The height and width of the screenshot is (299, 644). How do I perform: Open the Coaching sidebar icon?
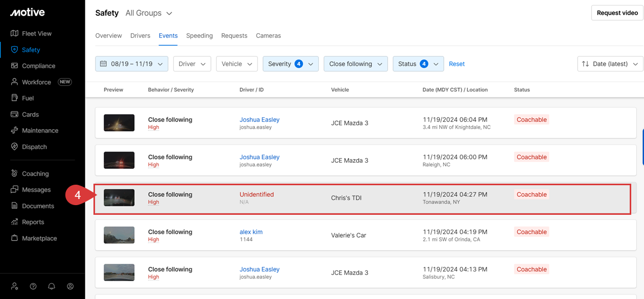14,173
